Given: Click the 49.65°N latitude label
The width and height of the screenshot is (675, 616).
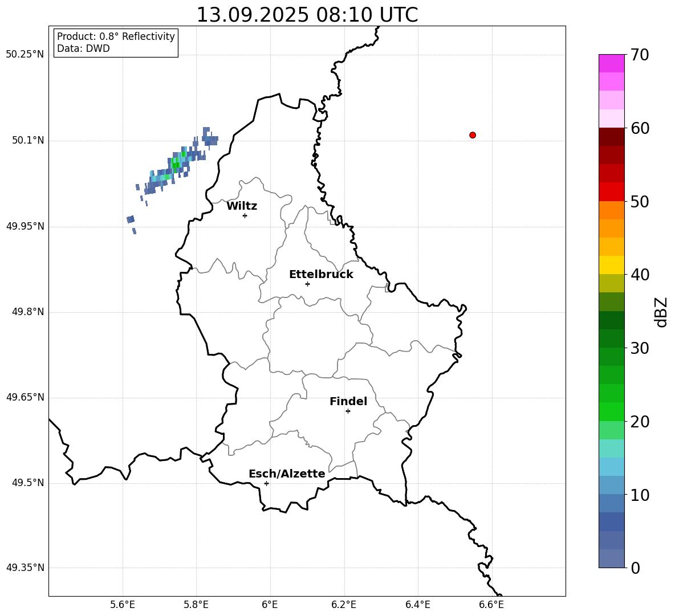Looking at the screenshot, I should pyautogui.click(x=25, y=397).
